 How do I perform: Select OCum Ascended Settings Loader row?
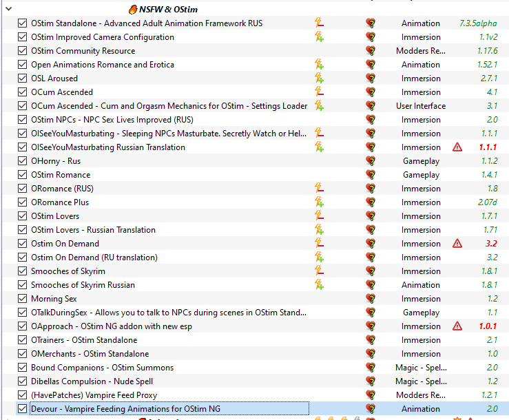[169, 106]
